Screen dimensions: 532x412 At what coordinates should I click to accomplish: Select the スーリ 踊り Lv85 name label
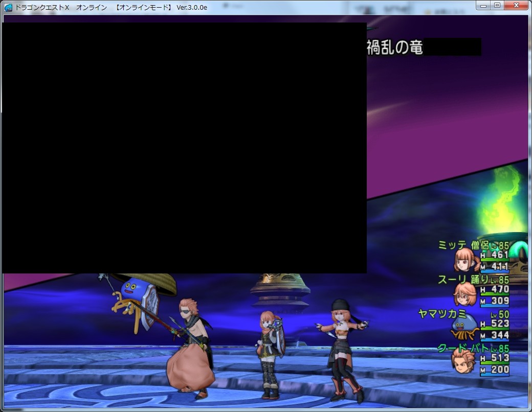474,280
